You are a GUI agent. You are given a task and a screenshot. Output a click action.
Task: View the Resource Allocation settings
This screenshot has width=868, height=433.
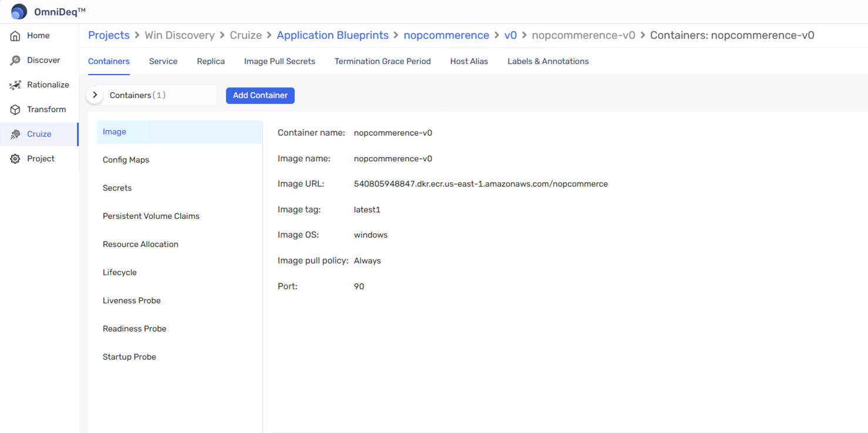[140, 244]
